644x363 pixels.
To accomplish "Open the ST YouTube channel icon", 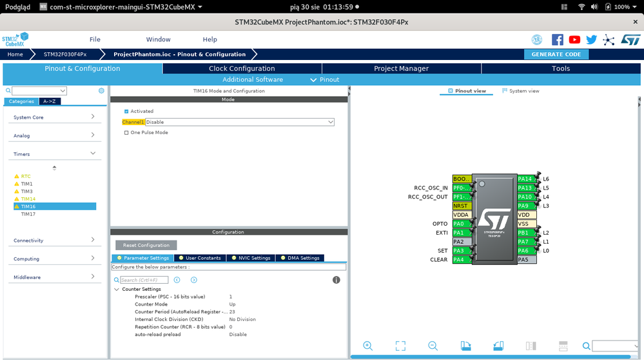I will pyautogui.click(x=574, y=40).
